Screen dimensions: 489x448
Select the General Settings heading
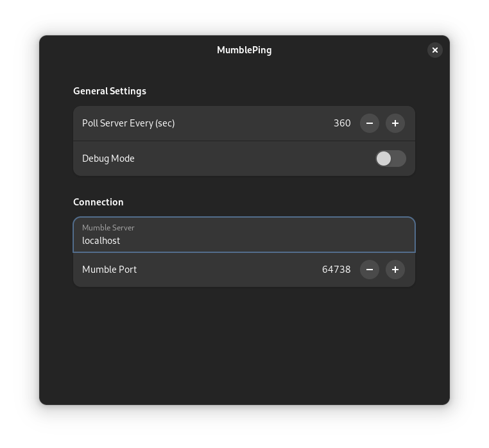pos(110,91)
